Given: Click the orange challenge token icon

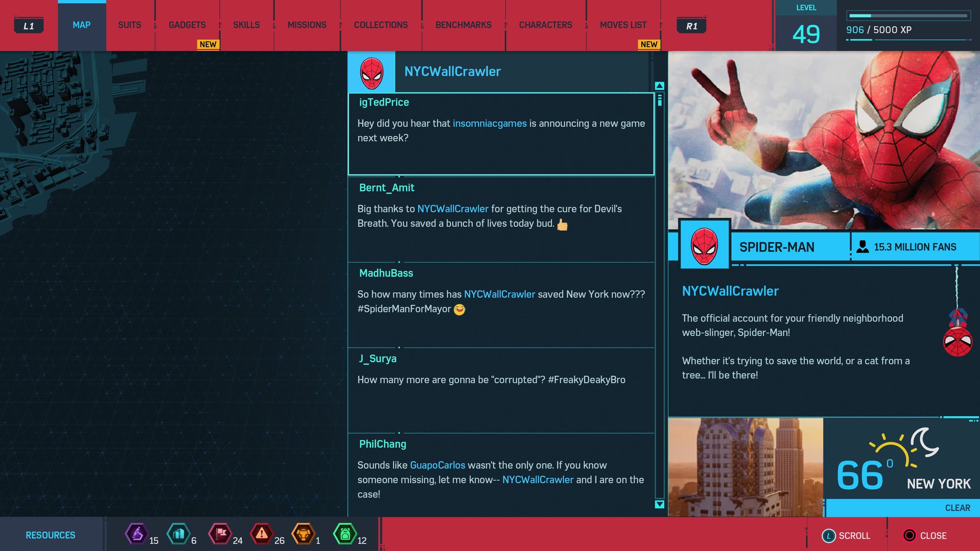Looking at the screenshot, I should click(303, 534).
